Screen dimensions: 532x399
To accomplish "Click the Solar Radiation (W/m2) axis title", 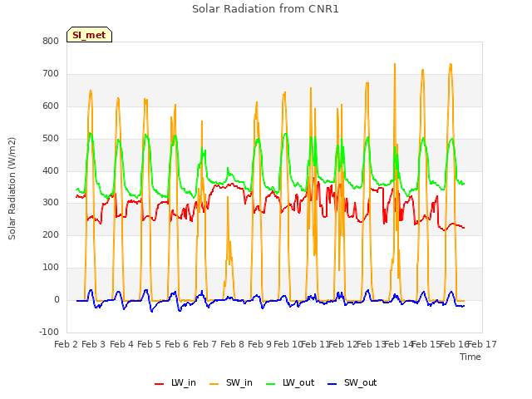I will point(12,189).
